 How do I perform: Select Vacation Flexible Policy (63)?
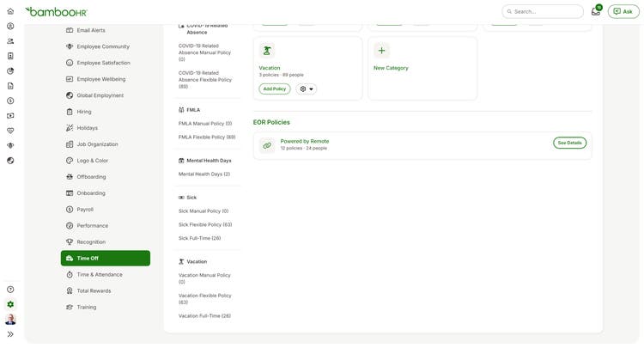tap(205, 299)
